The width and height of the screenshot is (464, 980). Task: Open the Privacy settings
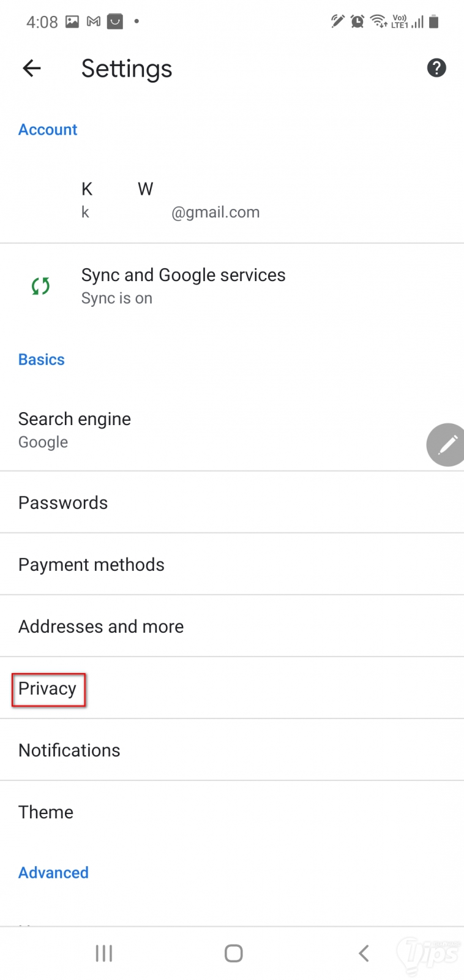[x=48, y=689]
